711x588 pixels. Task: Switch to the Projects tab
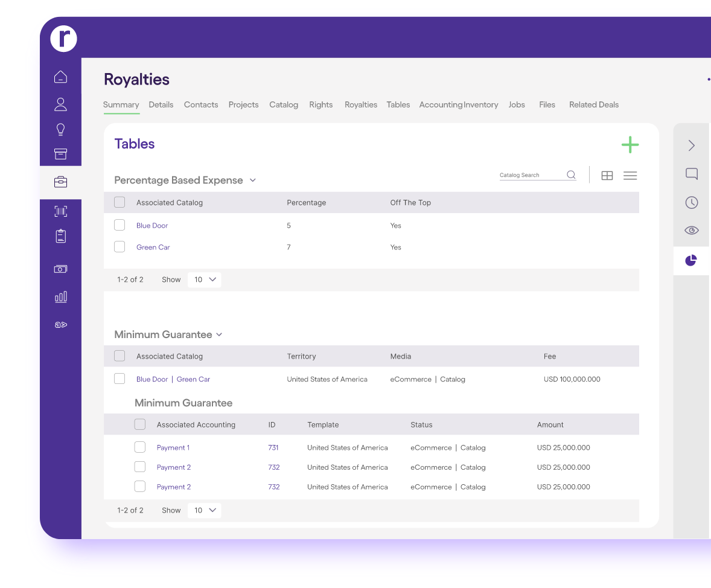(x=243, y=105)
